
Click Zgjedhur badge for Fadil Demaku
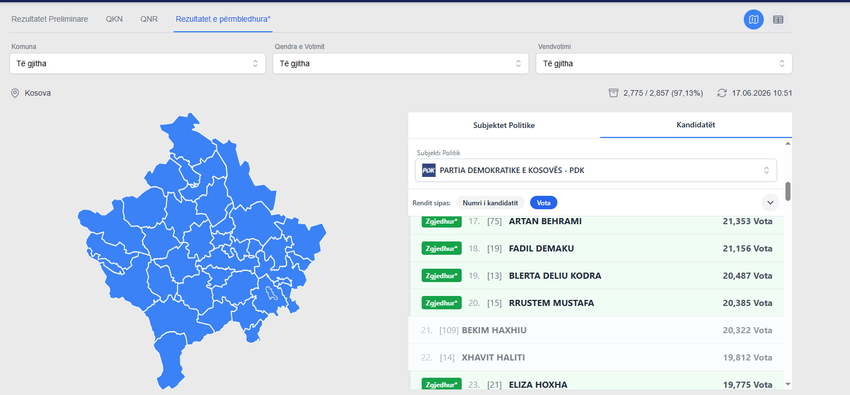(x=441, y=248)
